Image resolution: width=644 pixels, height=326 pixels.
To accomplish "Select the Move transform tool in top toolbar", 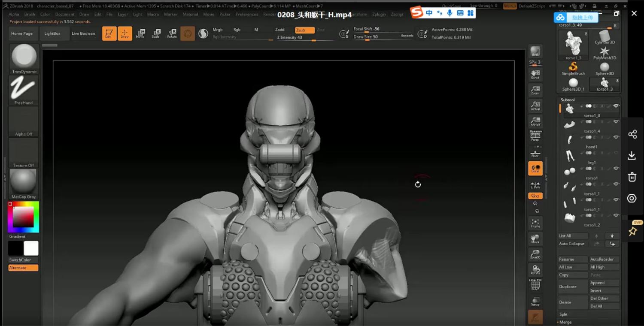I will pos(140,33).
